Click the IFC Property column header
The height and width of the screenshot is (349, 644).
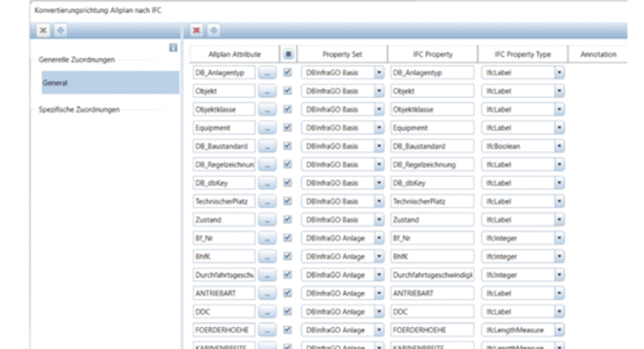point(432,54)
